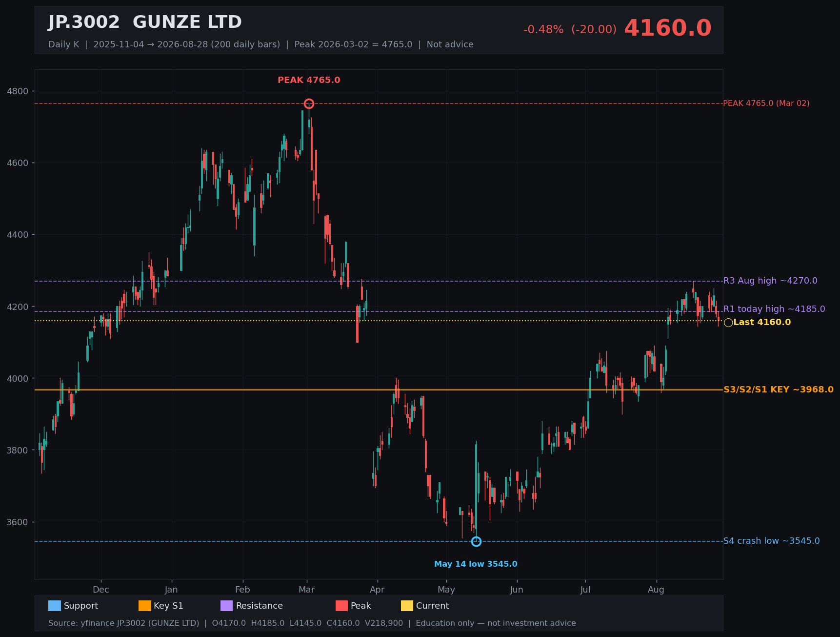This screenshot has width=840, height=637.
Task: Click the "JP.3002 GUNZE LTD" chart title
Action: (145, 22)
